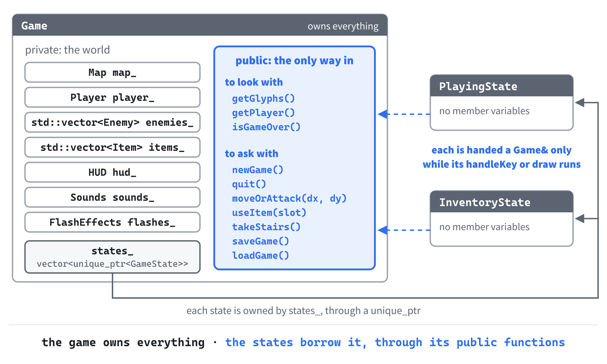Click the getGlyphs() function
This screenshot has height=364, width=607.
pos(264,98)
